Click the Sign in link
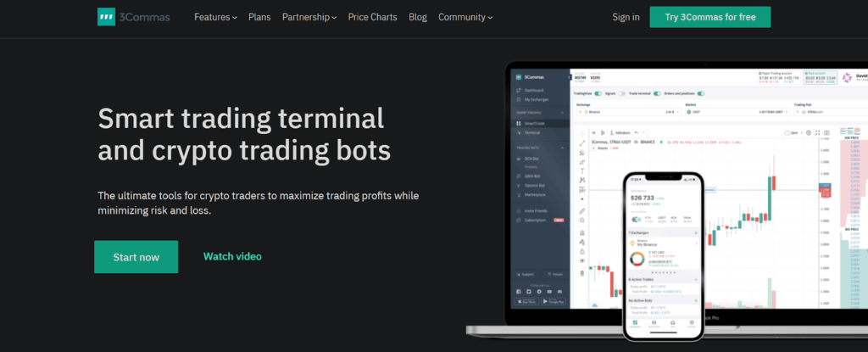 coord(626,17)
